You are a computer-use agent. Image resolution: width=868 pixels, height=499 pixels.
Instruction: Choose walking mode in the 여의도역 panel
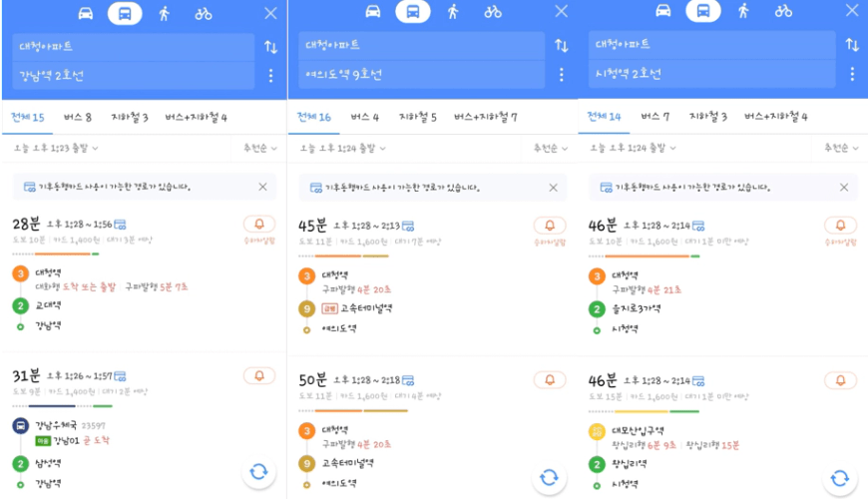tap(453, 12)
